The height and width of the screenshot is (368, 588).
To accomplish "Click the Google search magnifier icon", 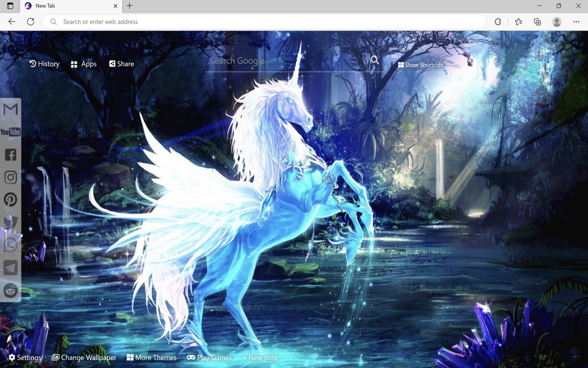I will pos(375,60).
